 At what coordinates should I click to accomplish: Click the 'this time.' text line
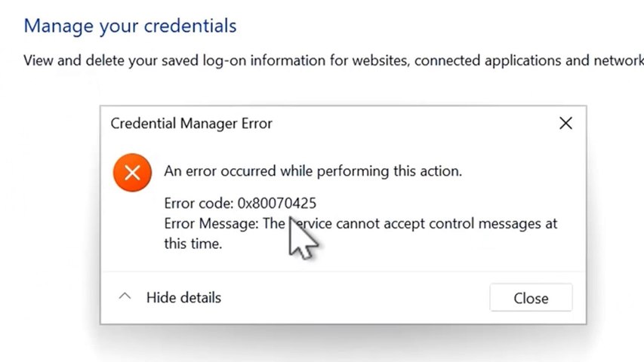(x=193, y=244)
